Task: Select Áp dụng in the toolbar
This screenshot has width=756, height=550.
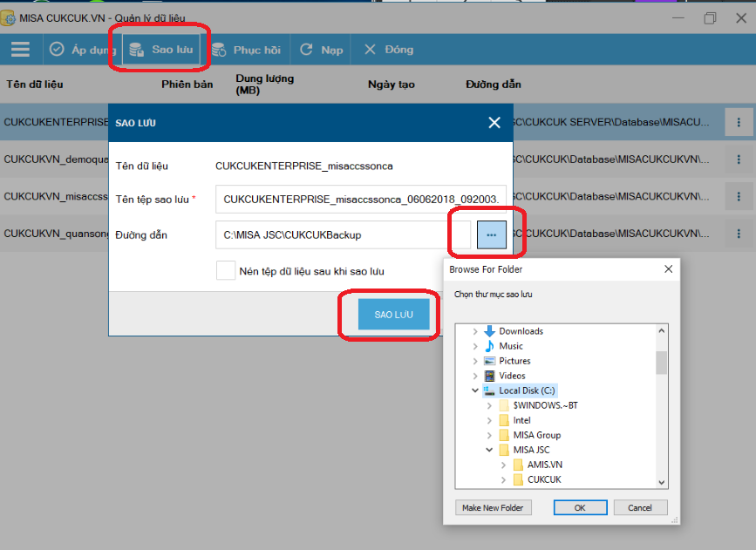Action: [x=83, y=49]
